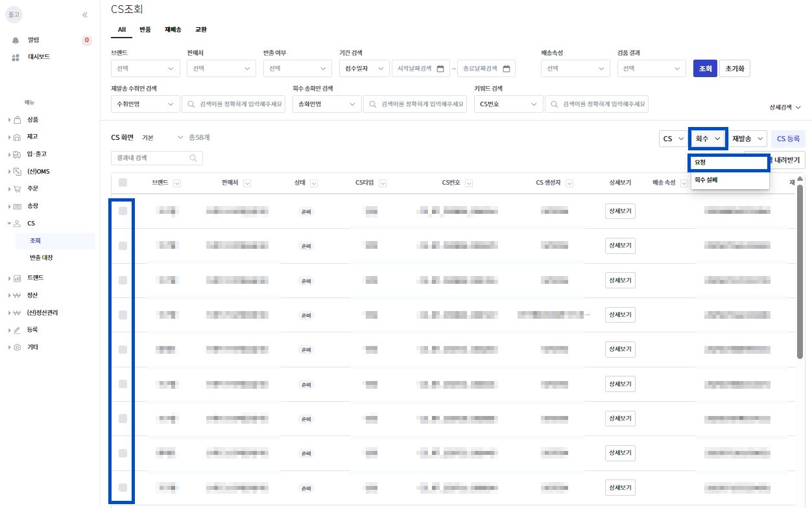
Task: Switch to the 교환 tab
Action: tap(201, 30)
